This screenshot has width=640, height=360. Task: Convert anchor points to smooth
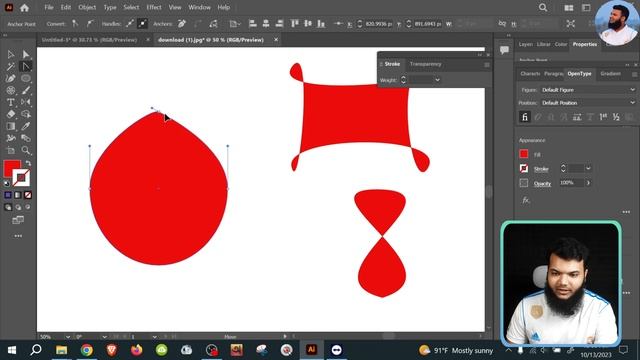click(x=89, y=24)
